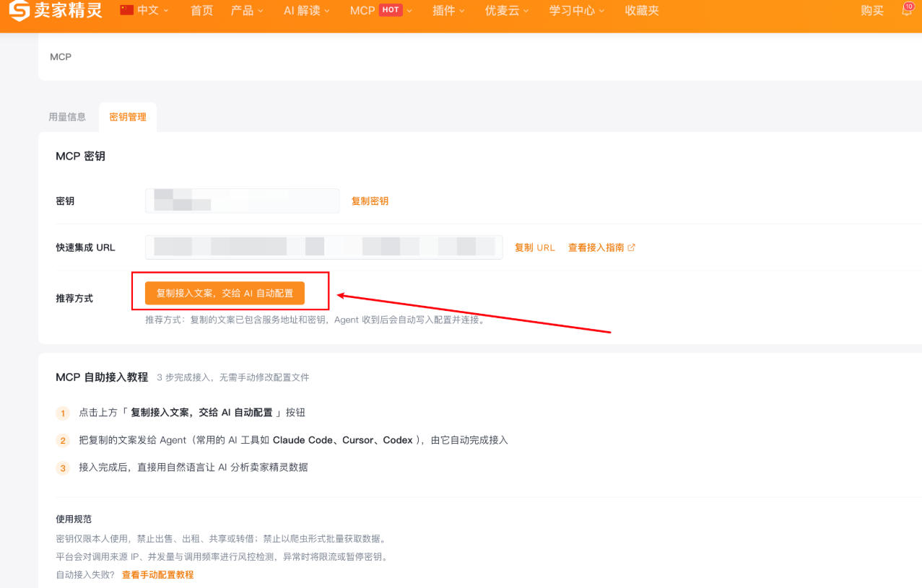The image size is (922, 588).
Task: Click the step text mentioning Claude Code、Cursor、Codex
Action: coord(293,440)
